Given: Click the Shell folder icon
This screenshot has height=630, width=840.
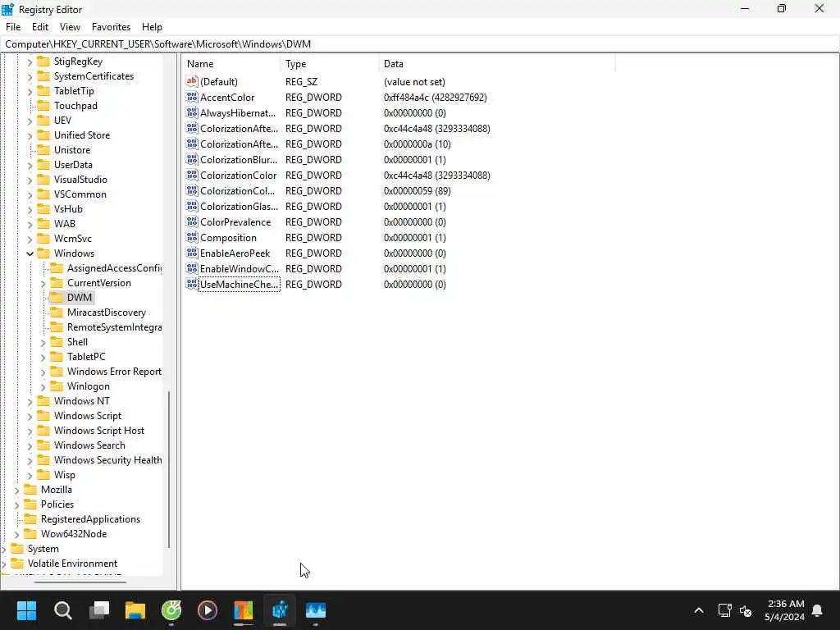Looking at the screenshot, I should coord(57,342).
